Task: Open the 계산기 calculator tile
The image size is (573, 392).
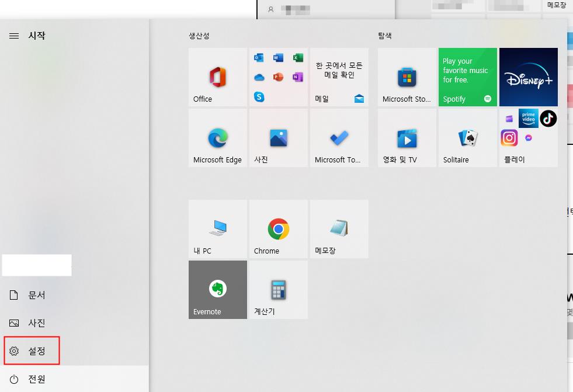Action: point(279,290)
